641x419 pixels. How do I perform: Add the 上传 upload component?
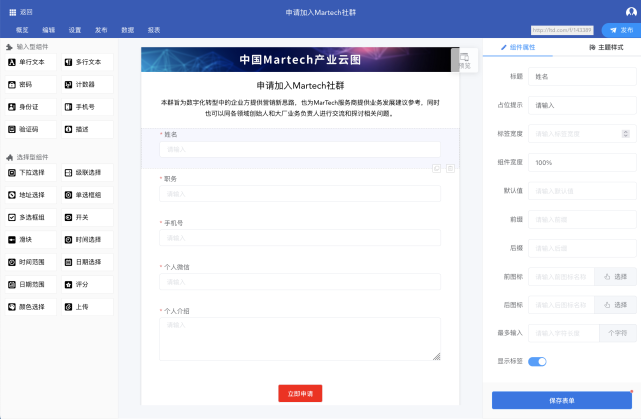[x=87, y=307]
